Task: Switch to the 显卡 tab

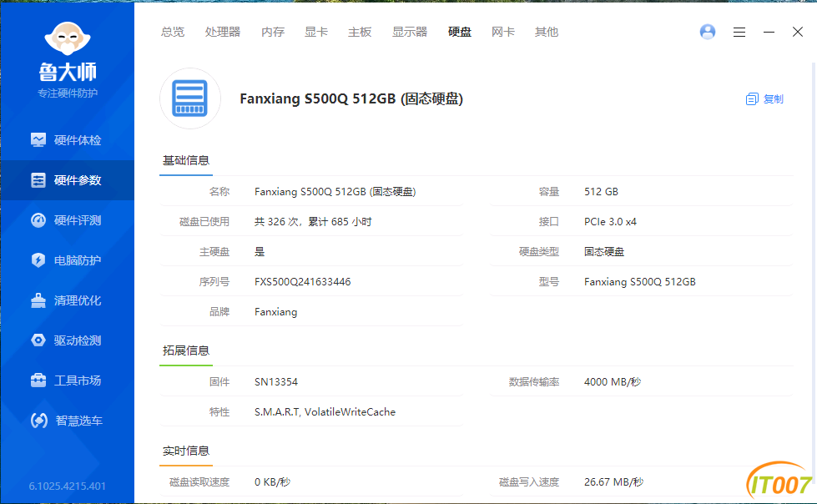Action: point(315,32)
